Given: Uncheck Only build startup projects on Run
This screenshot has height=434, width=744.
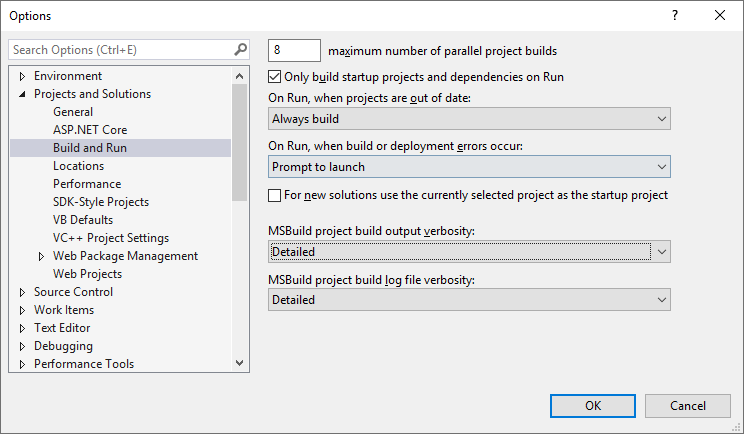Looking at the screenshot, I should pos(276,76).
